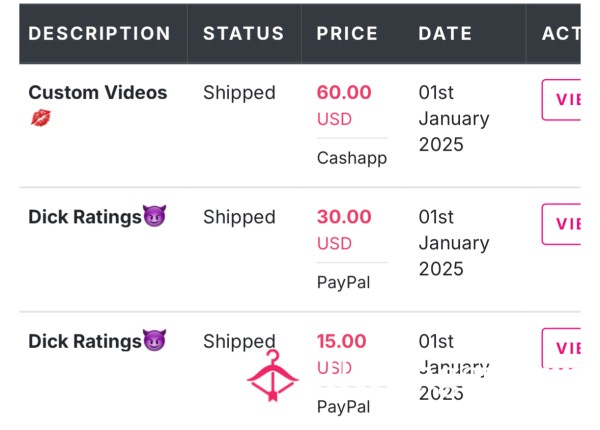
Task: Click the STATUS column header
Action: coord(244,33)
